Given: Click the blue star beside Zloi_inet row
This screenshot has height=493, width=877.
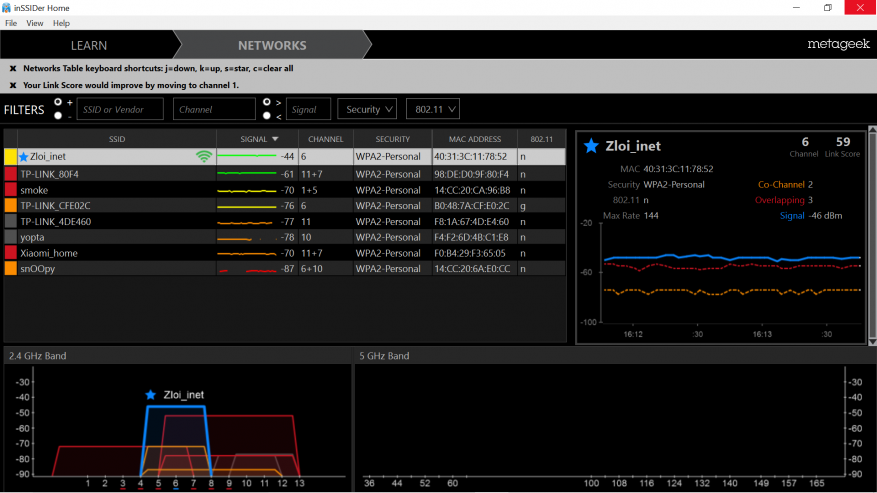Looking at the screenshot, I should tap(23, 157).
